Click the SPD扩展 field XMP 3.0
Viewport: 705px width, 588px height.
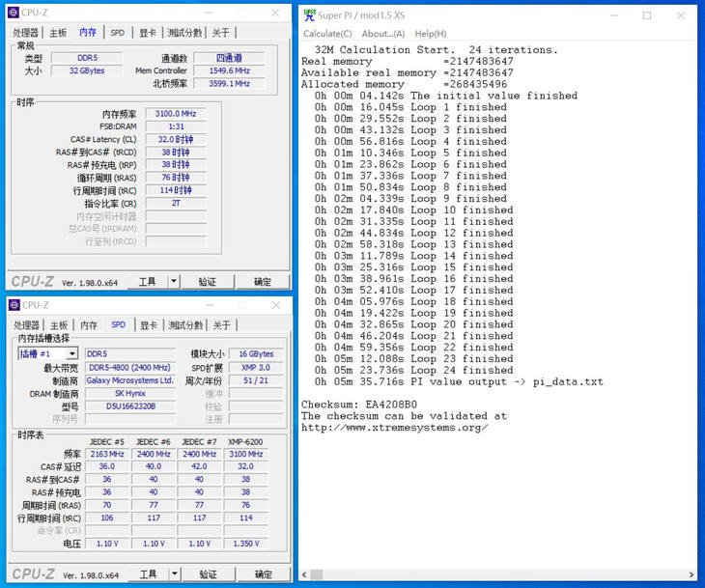[256, 367]
